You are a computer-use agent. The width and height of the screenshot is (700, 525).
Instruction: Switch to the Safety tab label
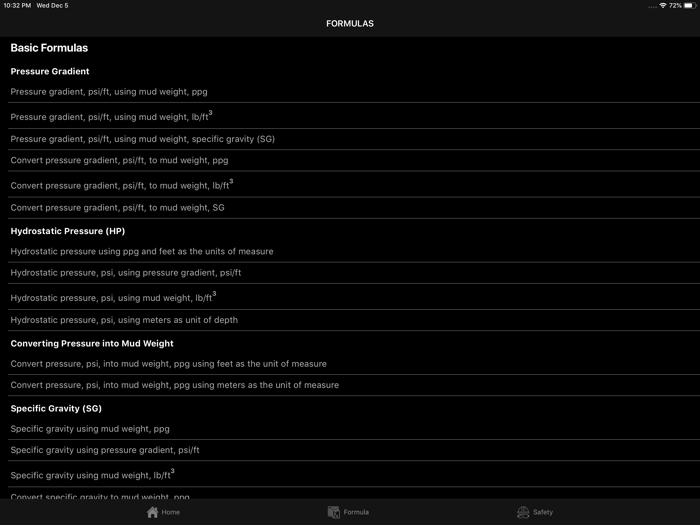[x=542, y=512]
